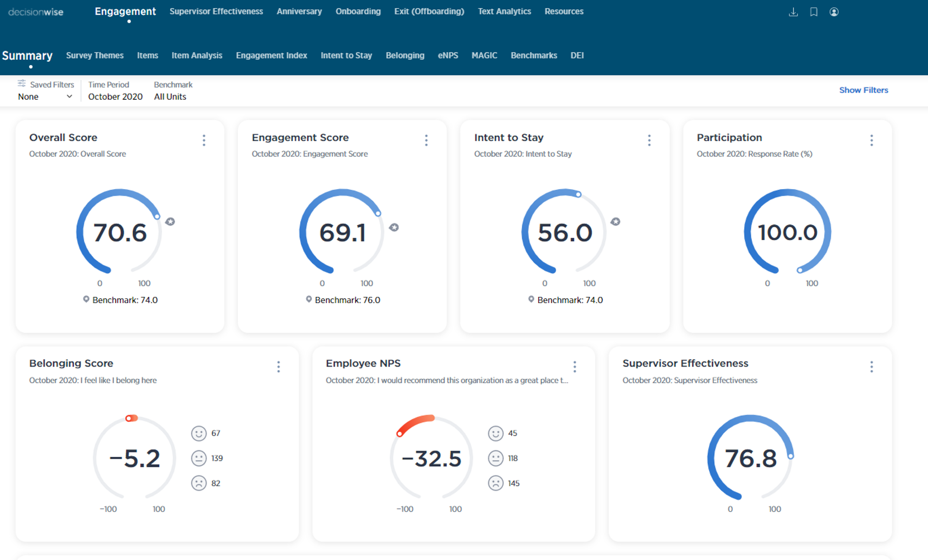
Task: Click the download icon in header
Action: pos(793,12)
